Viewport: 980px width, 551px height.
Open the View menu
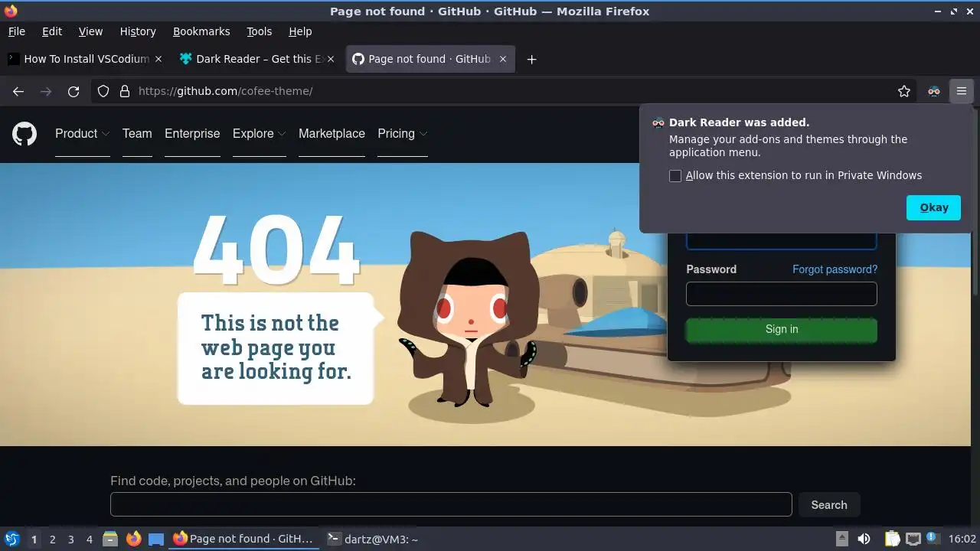[90, 31]
